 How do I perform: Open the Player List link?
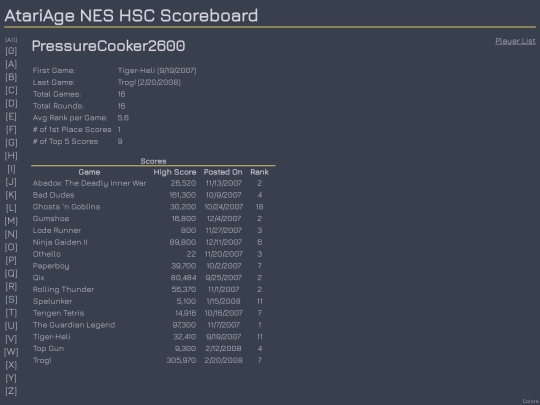515,41
